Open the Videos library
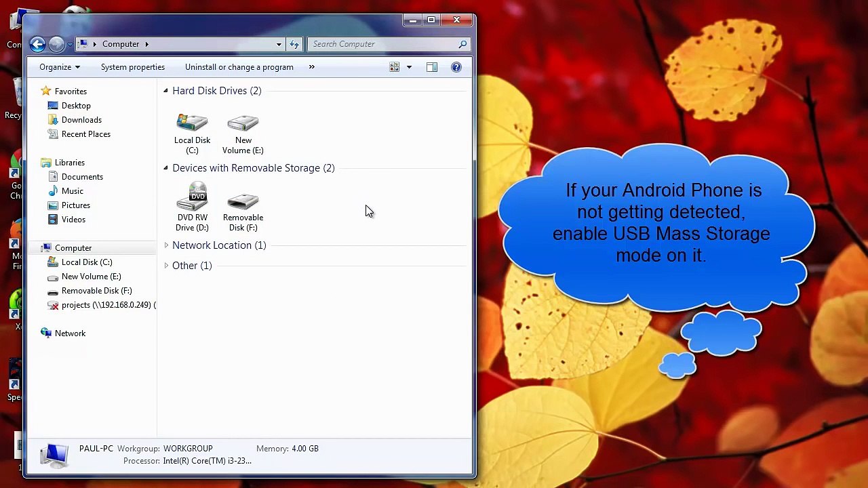 coord(73,220)
